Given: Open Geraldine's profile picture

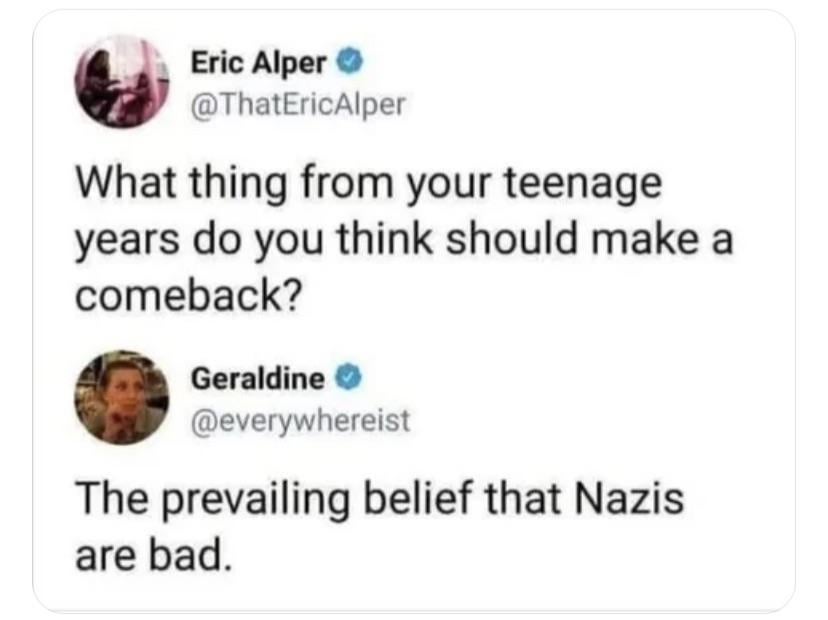Looking at the screenshot, I should pyautogui.click(x=121, y=398).
